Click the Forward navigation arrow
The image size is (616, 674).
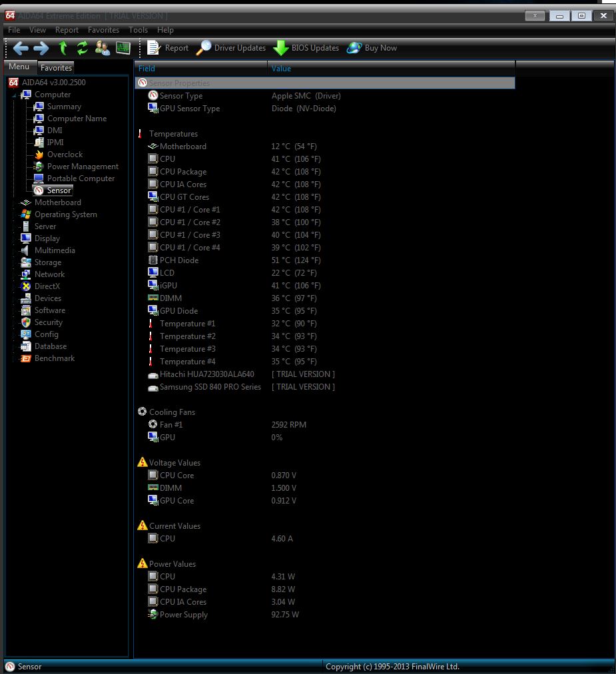[x=41, y=48]
